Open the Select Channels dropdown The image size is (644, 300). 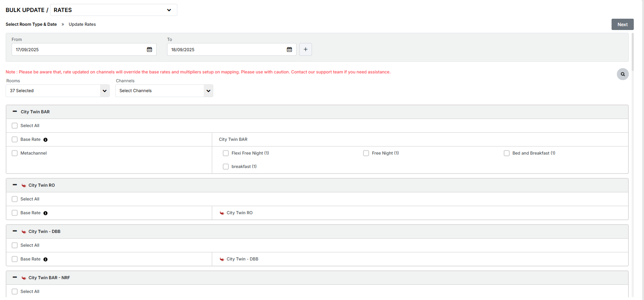(x=164, y=91)
